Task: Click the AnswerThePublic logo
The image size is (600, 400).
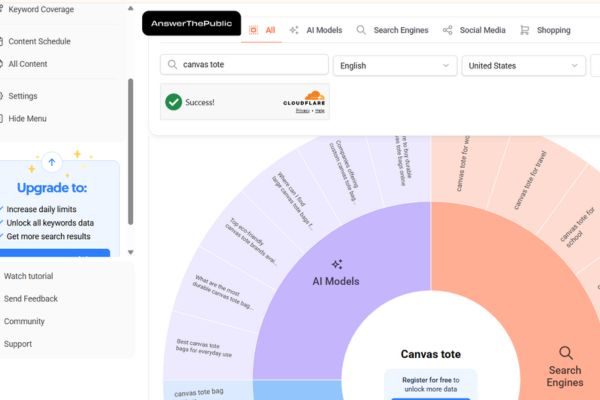Action: [191, 23]
